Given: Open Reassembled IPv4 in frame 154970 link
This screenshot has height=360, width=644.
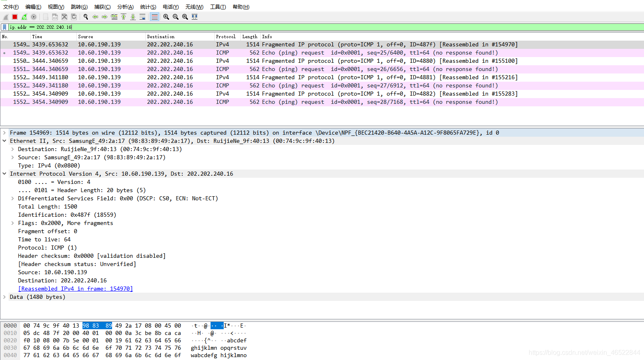Looking at the screenshot, I should [x=76, y=289].
